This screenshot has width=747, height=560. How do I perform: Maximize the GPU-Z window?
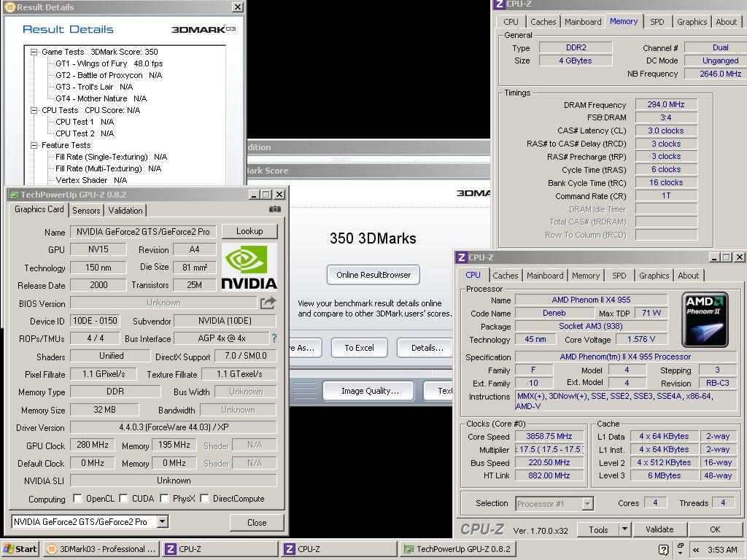266,194
